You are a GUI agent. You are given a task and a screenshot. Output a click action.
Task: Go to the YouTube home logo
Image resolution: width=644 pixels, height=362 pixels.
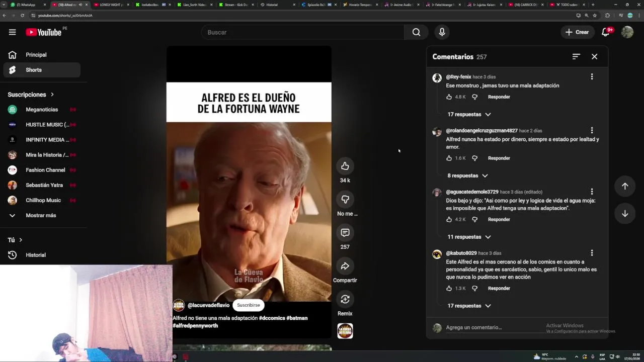44,32
